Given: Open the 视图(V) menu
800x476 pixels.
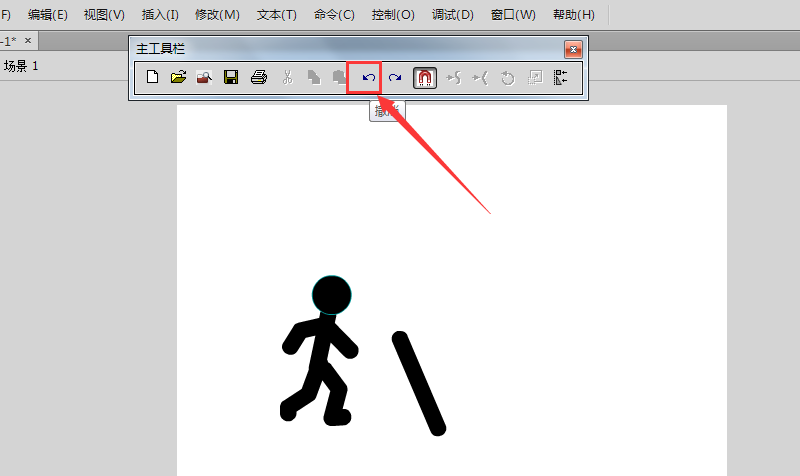Looking at the screenshot, I should pyautogui.click(x=104, y=15).
